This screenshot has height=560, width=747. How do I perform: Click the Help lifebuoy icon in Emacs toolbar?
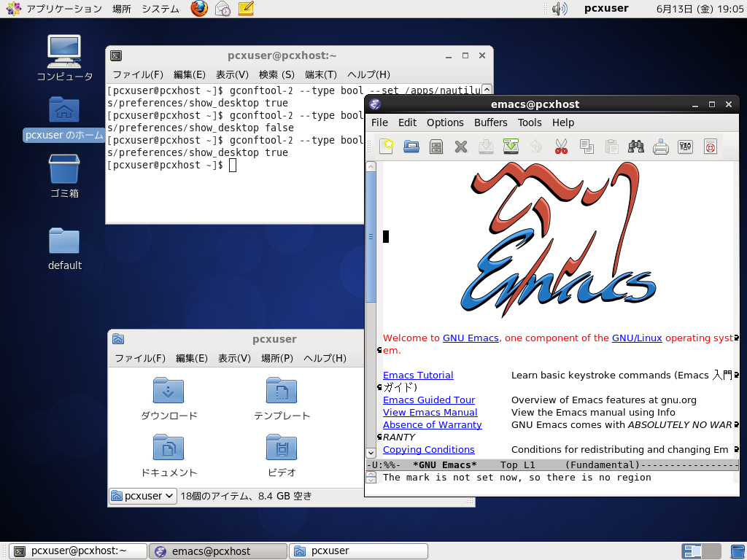coord(711,146)
